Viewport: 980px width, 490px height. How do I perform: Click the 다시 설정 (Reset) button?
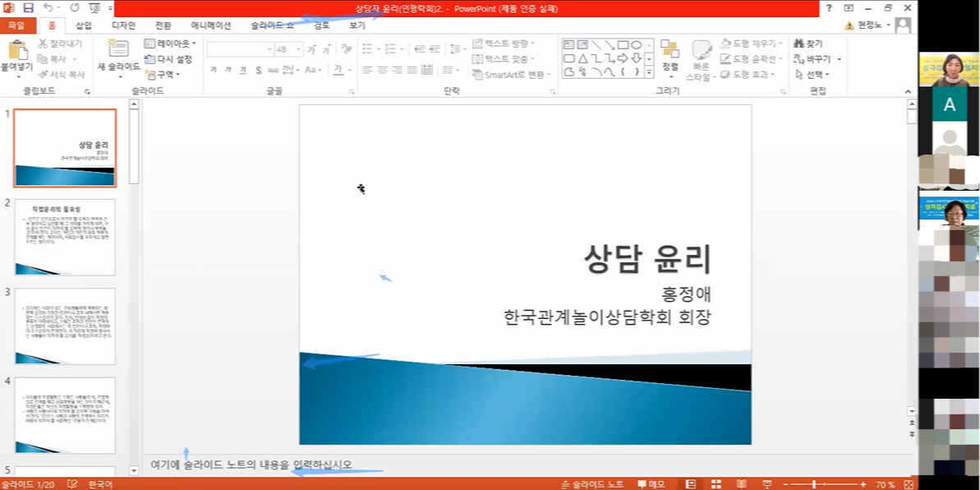[168, 59]
